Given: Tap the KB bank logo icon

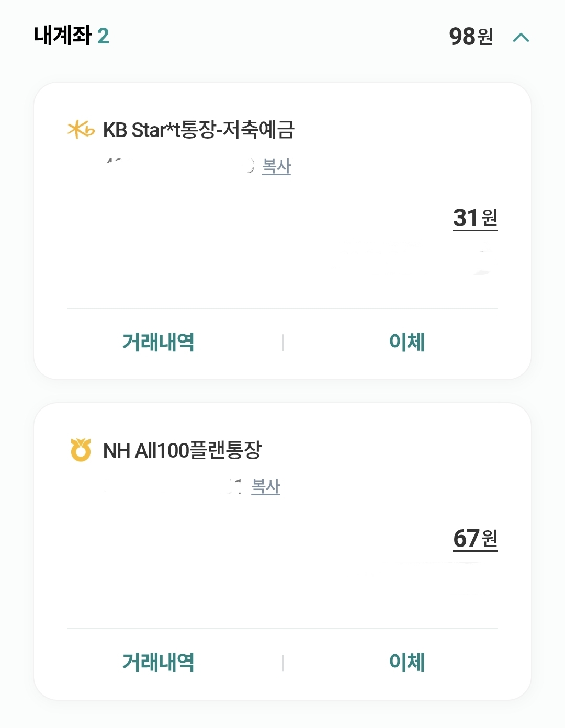Looking at the screenshot, I should (81, 130).
